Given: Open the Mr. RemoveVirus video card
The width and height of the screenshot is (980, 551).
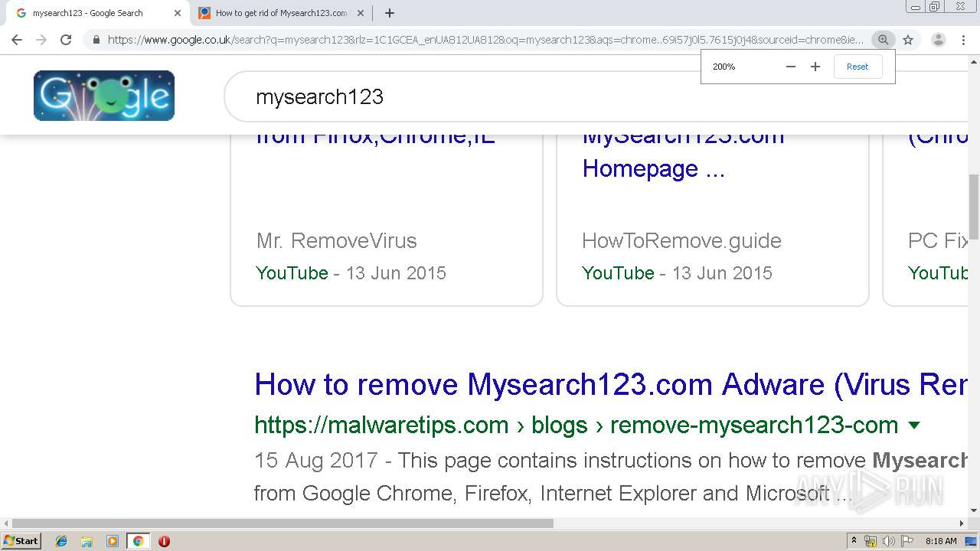Looking at the screenshot, I should pyautogui.click(x=387, y=220).
